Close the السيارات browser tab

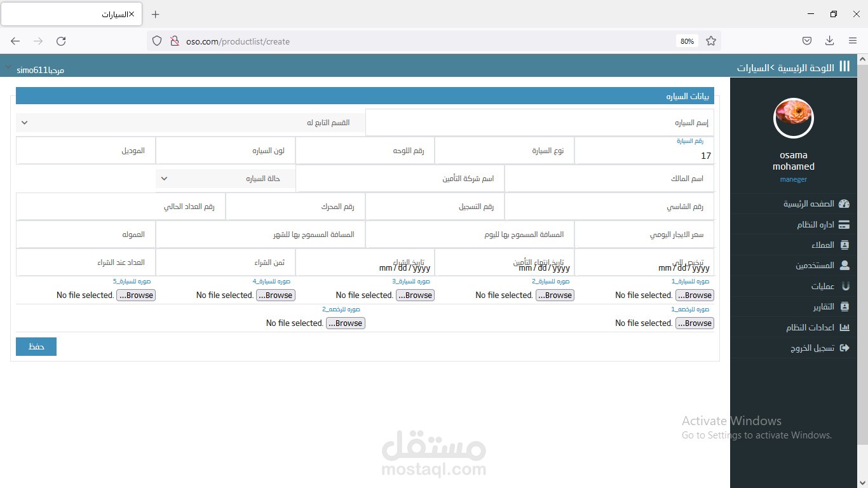pos(132,14)
